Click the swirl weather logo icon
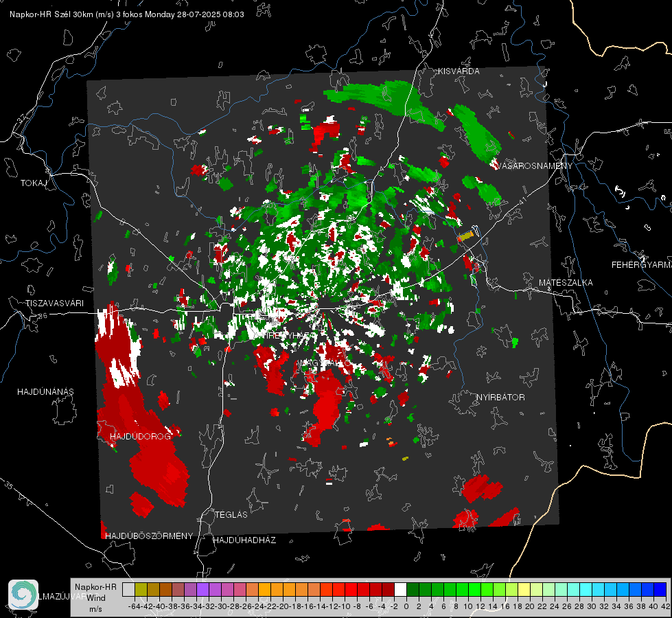This screenshot has height=618, width=672. (x=23, y=595)
